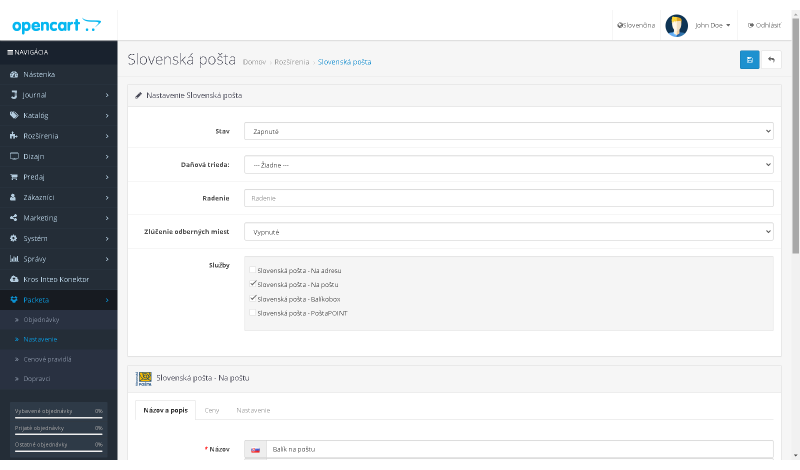Tick the Slovenská pošta - PoštaPOINT checkbox

(x=252, y=313)
